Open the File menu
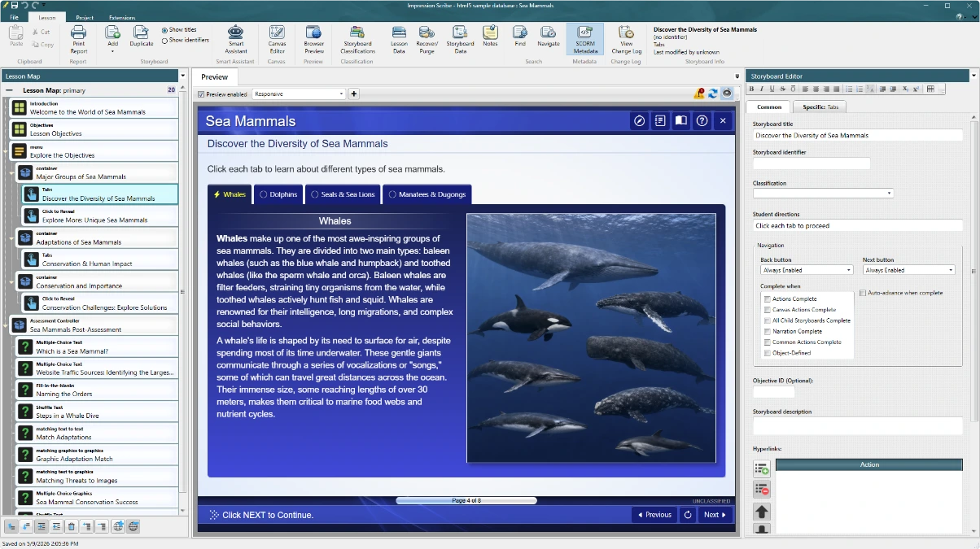980x549 pixels. (14, 17)
